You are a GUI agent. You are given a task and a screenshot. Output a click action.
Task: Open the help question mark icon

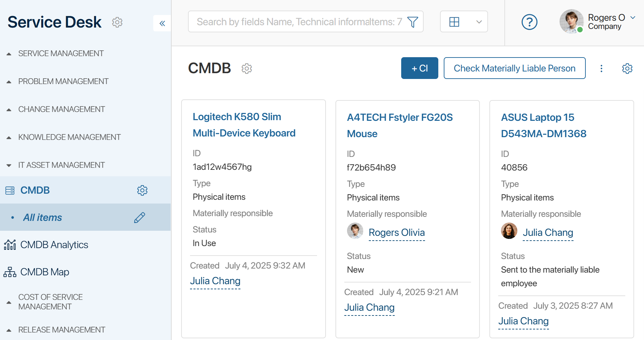coord(530,22)
